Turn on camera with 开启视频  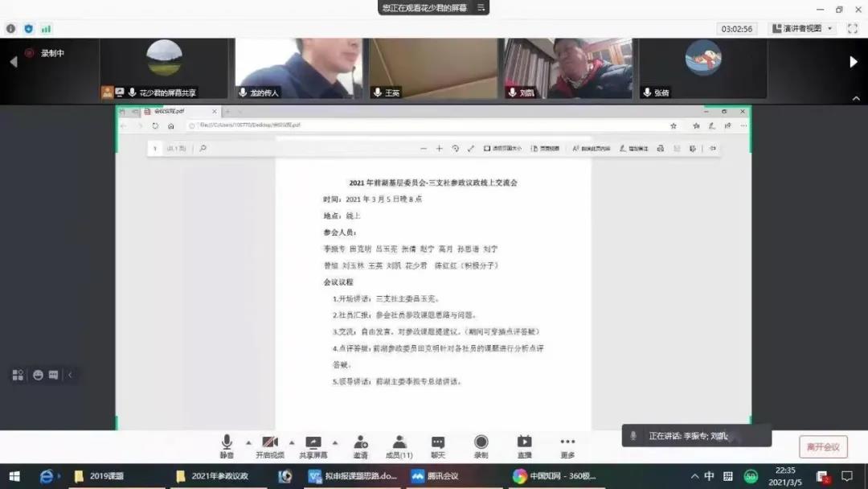(270, 443)
